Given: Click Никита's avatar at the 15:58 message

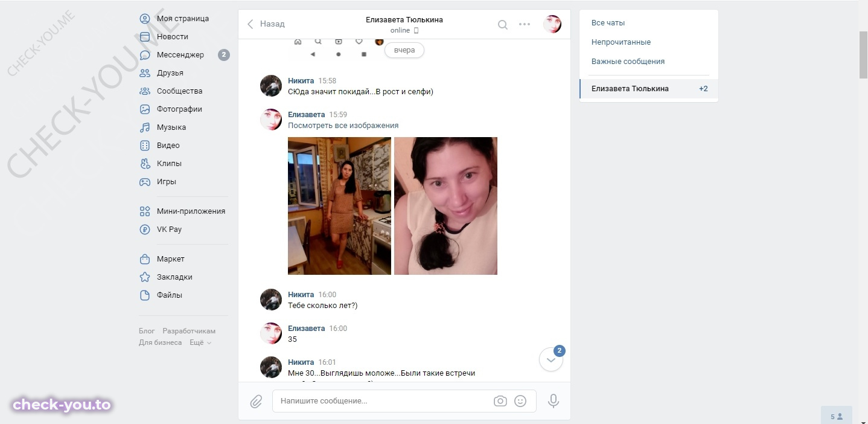Looking at the screenshot, I should 271,86.
